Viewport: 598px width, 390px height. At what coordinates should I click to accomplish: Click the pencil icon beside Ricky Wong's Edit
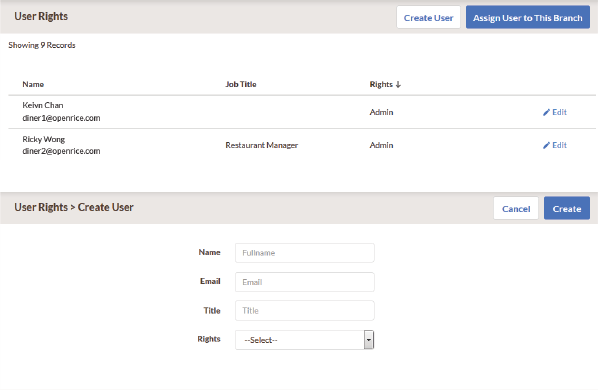click(546, 145)
